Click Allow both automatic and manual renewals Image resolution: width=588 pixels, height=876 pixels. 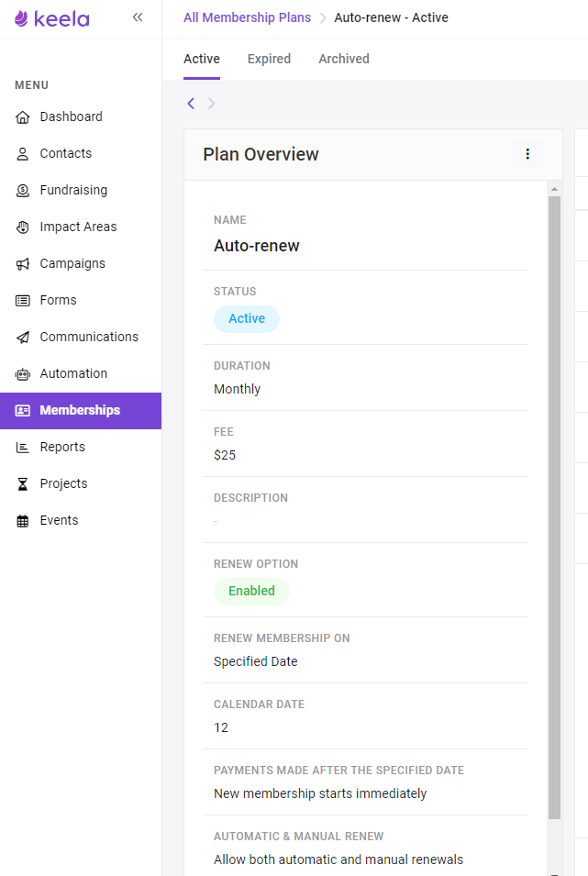point(338,859)
